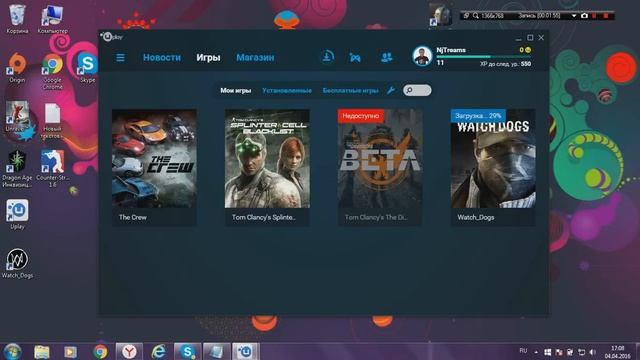This screenshot has width=640, height=360.
Task: Open the Uplay hamburger menu
Action: click(120, 58)
